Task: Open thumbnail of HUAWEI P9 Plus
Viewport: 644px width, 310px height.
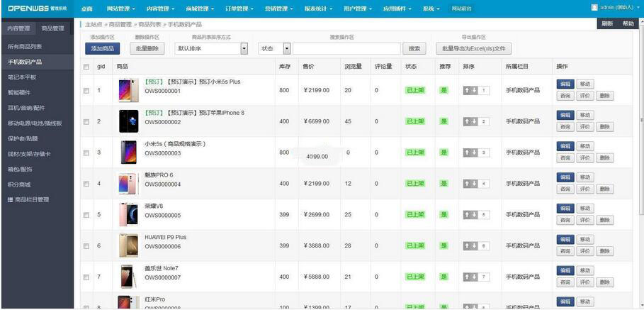Action: [128, 246]
